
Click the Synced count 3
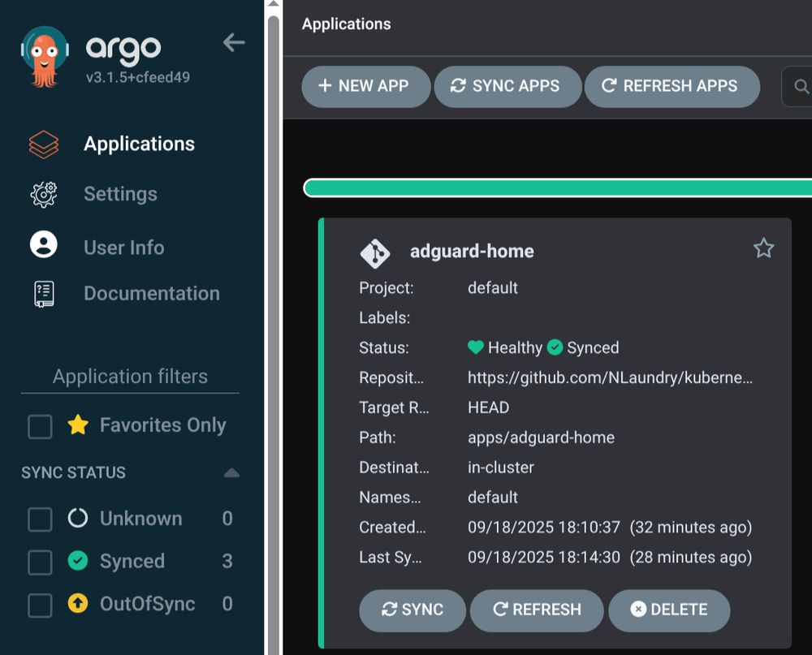click(x=227, y=561)
